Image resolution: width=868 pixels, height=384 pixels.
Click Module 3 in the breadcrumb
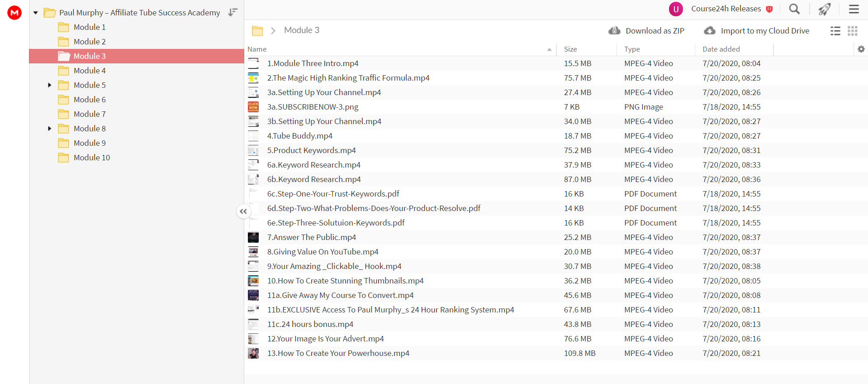(302, 30)
